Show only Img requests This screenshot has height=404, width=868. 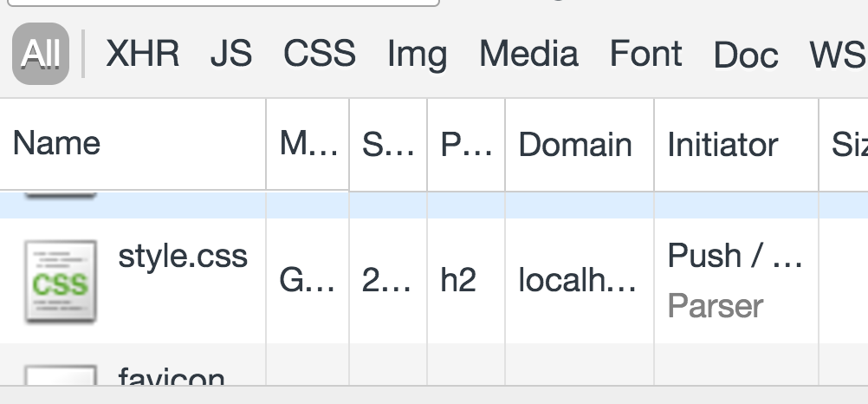coord(417,55)
